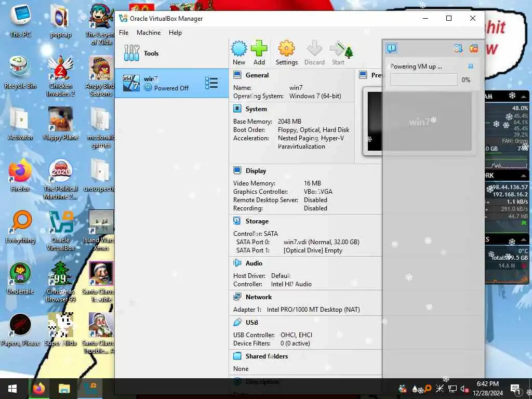This screenshot has width=532, height=399.
Task: Click the Powering VM up progress bar
Action: [423, 79]
